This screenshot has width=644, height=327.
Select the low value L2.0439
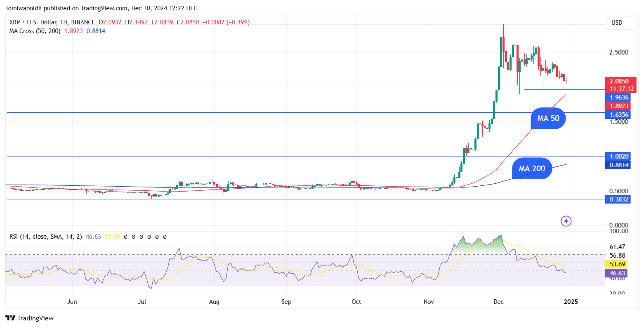[162, 22]
